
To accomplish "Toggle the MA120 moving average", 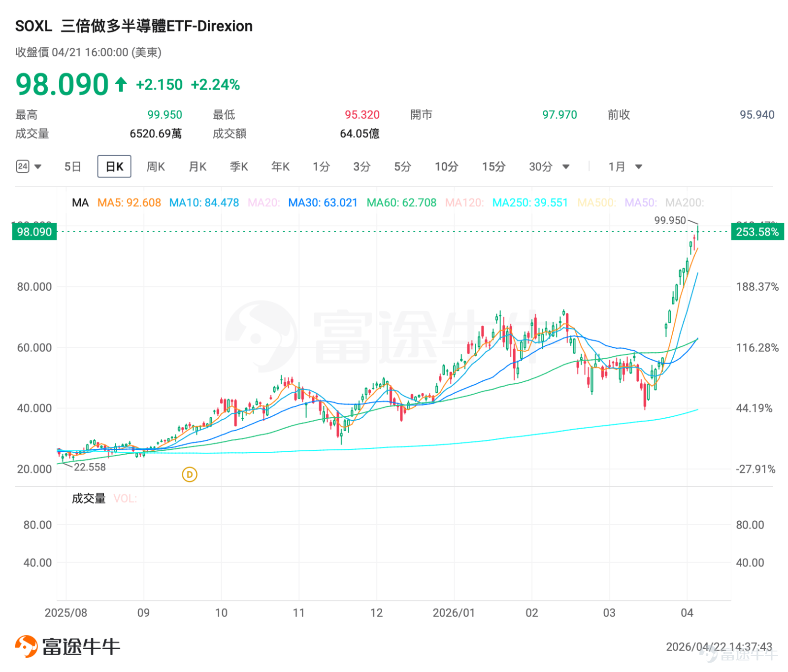I will [464, 202].
